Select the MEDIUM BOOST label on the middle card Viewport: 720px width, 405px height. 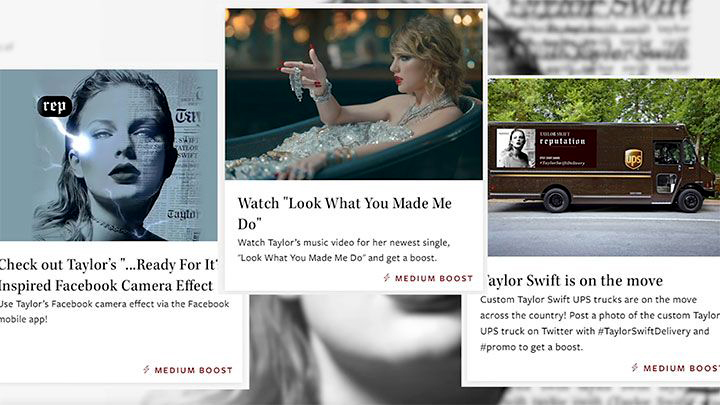coord(434,279)
